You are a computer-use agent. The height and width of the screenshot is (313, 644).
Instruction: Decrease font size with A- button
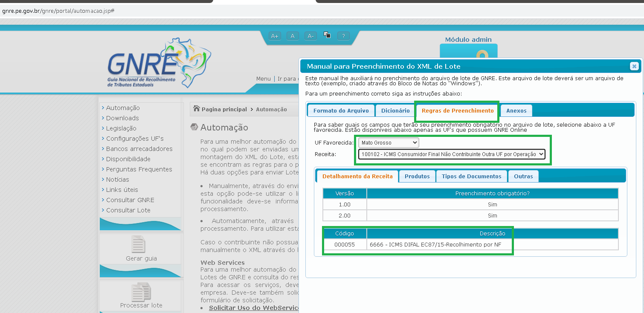pyautogui.click(x=310, y=36)
